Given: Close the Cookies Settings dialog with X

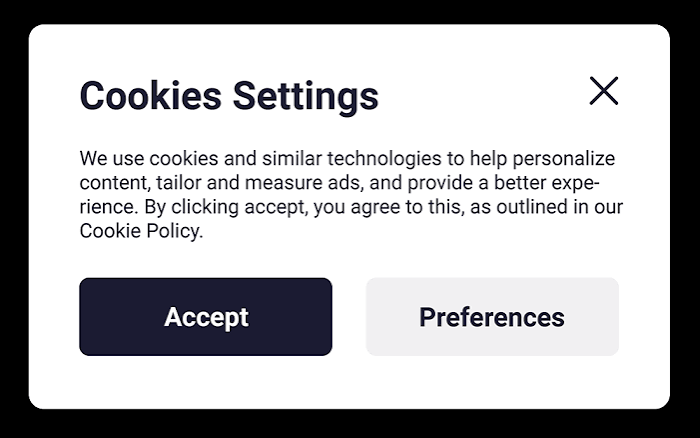Looking at the screenshot, I should pos(604,91).
